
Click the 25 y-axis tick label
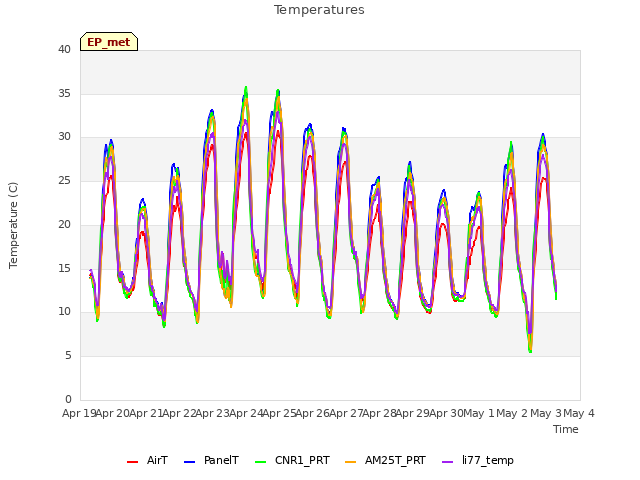(64, 180)
